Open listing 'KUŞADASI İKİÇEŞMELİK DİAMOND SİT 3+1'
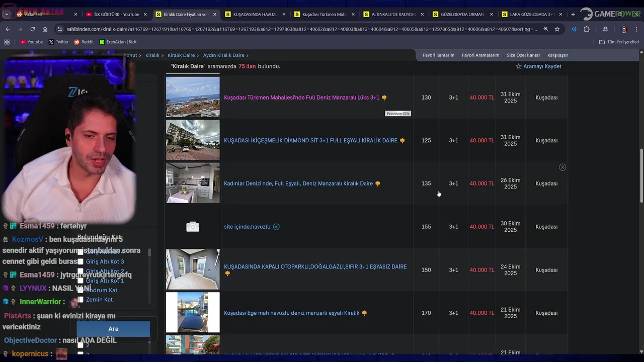The height and width of the screenshot is (362, 644). click(x=310, y=141)
